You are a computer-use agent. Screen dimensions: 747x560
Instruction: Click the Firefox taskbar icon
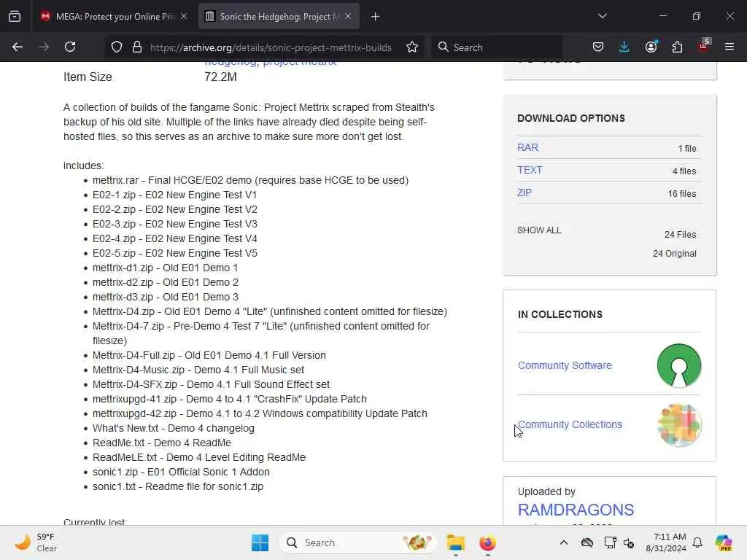pos(487,542)
